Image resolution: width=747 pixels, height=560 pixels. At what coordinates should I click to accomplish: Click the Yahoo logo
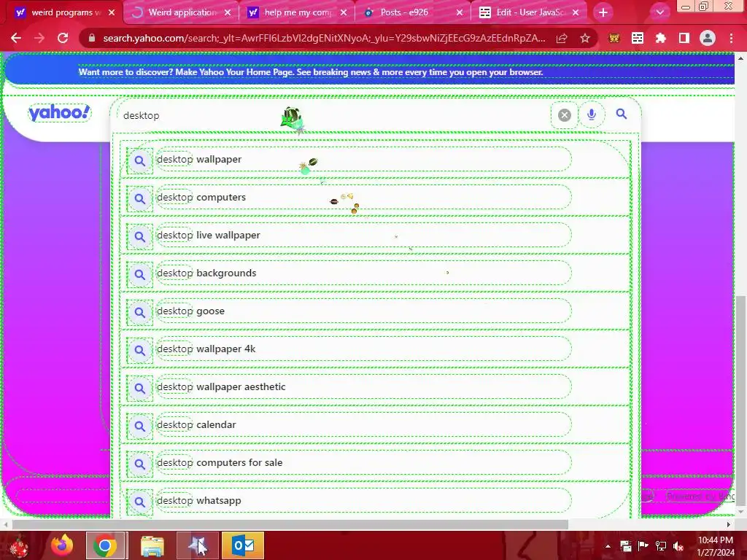59,113
